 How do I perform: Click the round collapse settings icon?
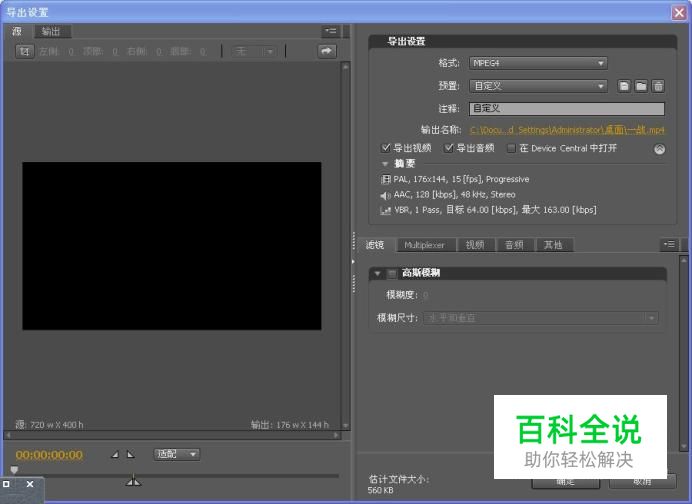(x=659, y=149)
